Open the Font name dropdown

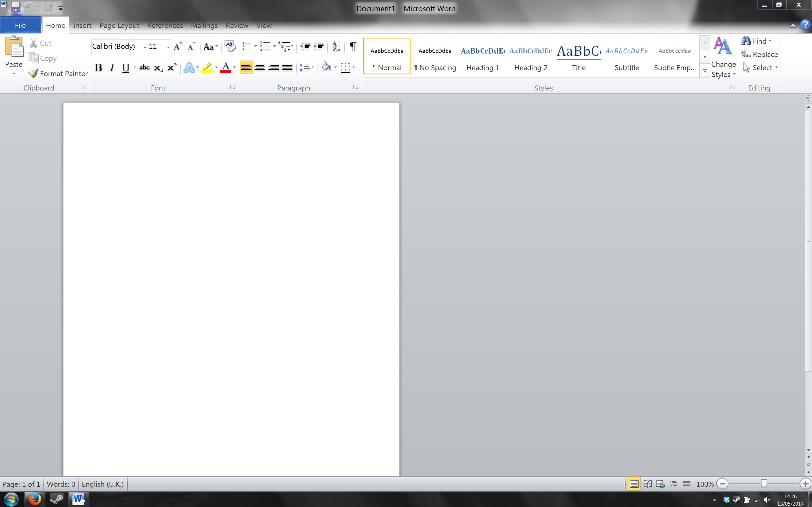click(x=145, y=47)
